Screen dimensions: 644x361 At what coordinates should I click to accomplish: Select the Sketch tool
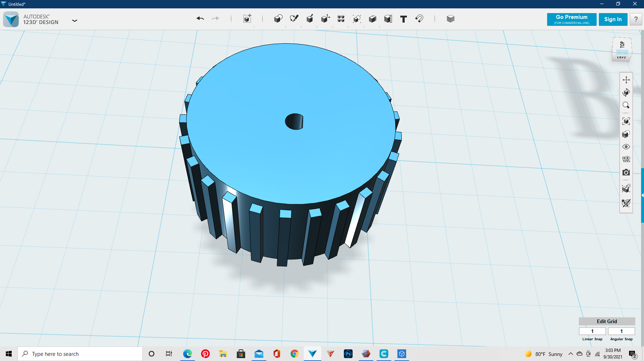(294, 19)
